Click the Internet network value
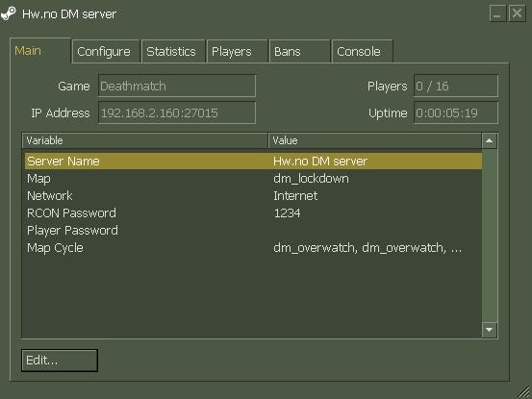 (295, 196)
